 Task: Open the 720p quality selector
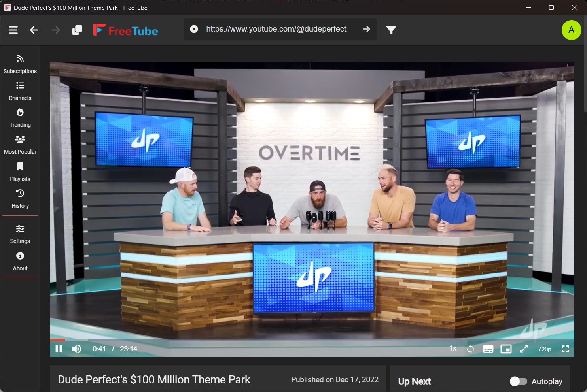coord(545,349)
